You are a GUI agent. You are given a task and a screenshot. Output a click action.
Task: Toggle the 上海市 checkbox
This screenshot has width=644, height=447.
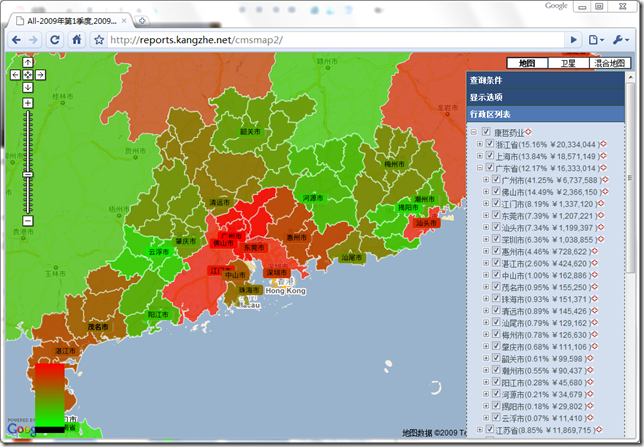(488, 156)
